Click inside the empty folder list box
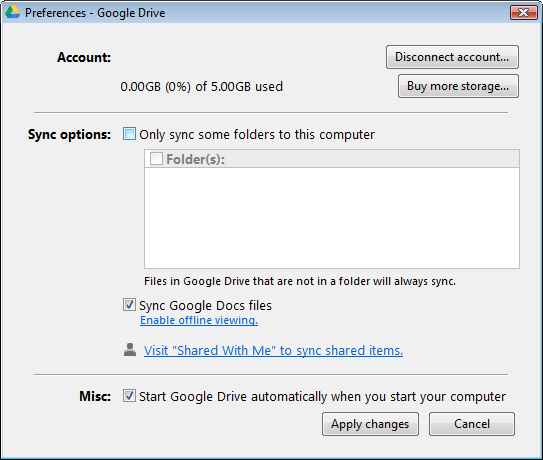This screenshot has height=460, width=543. point(332,218)
